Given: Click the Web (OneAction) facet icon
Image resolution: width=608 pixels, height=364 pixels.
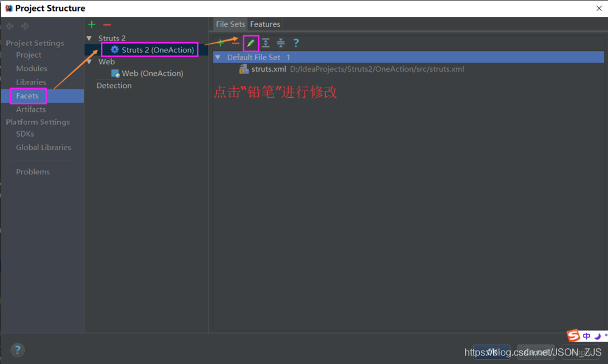Looking at the screenshot, I should tap(115, 74).
